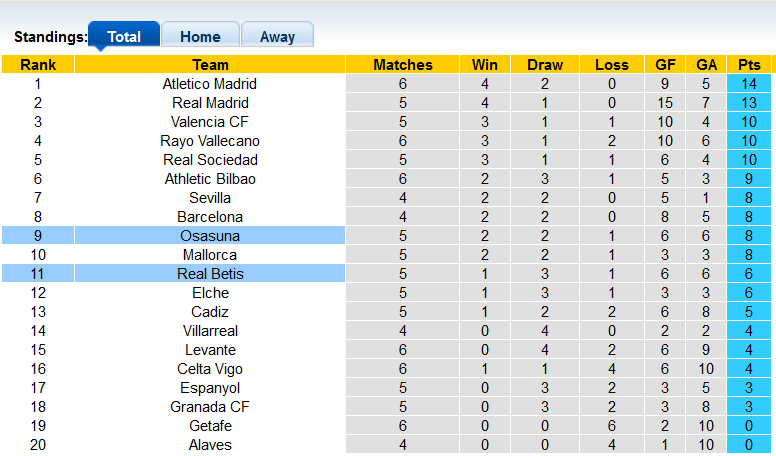Select Valencia CF in the table

click(210, 122)
